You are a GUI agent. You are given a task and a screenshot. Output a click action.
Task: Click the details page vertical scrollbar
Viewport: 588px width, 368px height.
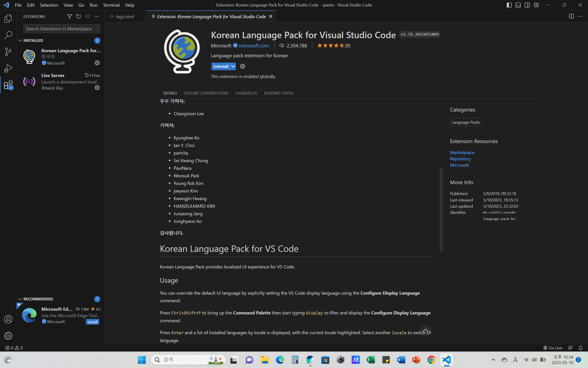(x=441, y=209)
